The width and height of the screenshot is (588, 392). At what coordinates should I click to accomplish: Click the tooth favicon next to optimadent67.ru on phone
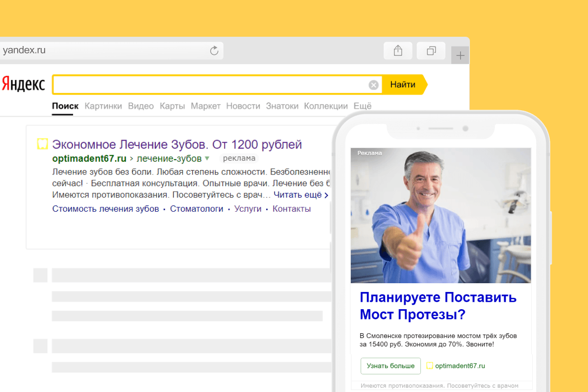tap(430, 366)
